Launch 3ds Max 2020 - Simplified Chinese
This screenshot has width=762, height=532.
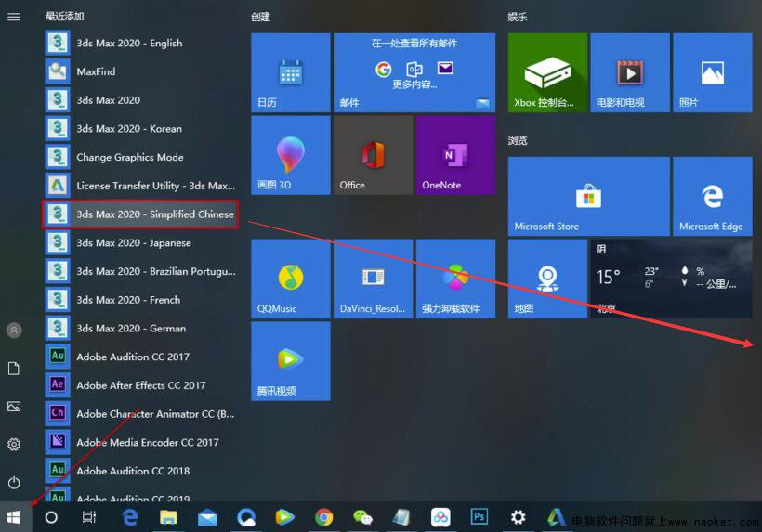coord(140,214)
